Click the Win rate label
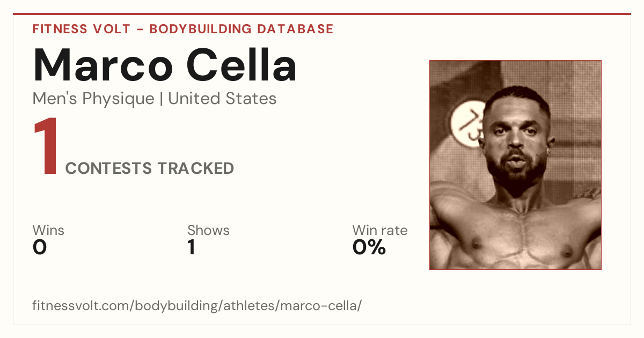The width and height of the screenshot is (644, 338). [x=380, y=231]
